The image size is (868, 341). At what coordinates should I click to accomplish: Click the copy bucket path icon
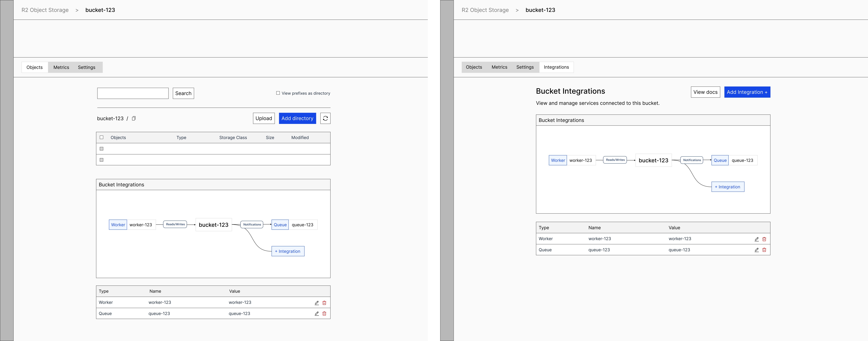(x=134, y=118)
